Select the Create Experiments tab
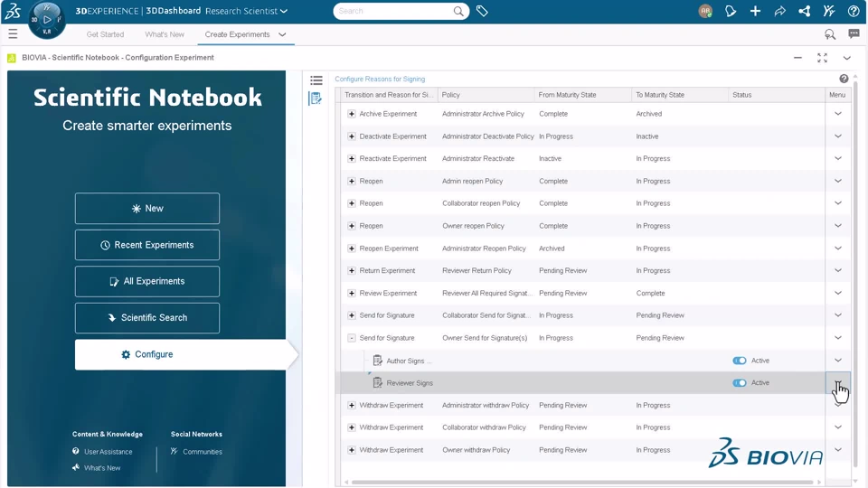 pos(237,34)
